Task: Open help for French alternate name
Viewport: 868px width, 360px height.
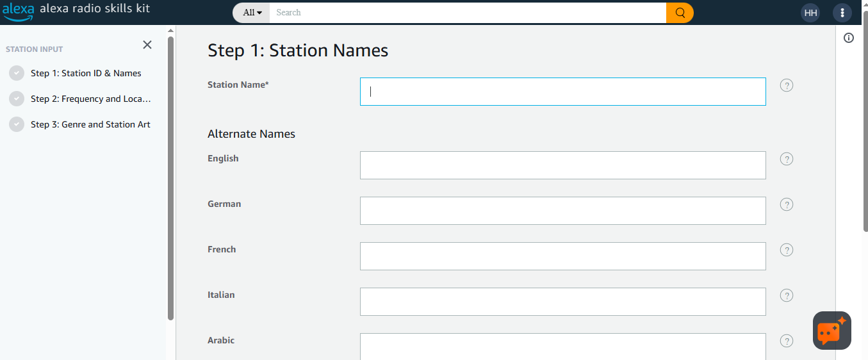Action: pos(787,250)
